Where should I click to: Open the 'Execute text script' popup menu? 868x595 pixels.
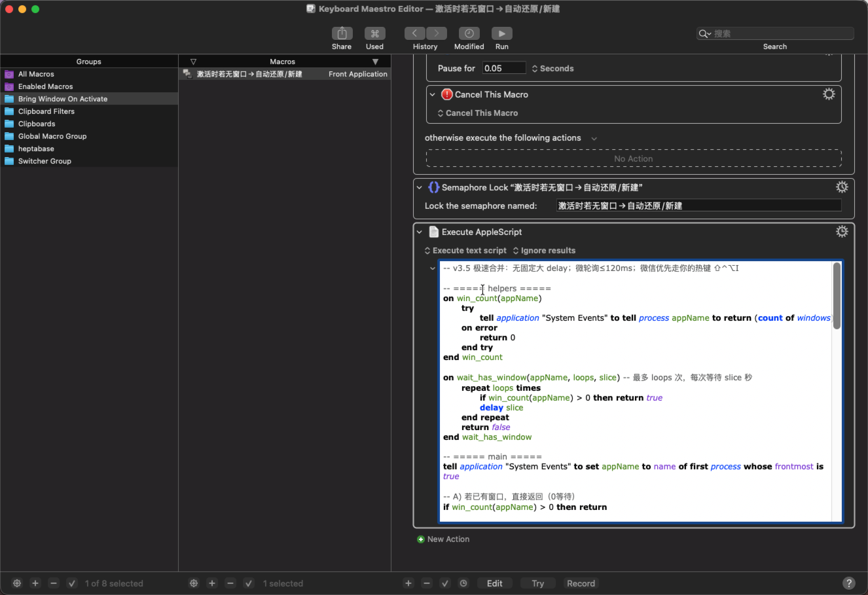(x=465, y=251)
